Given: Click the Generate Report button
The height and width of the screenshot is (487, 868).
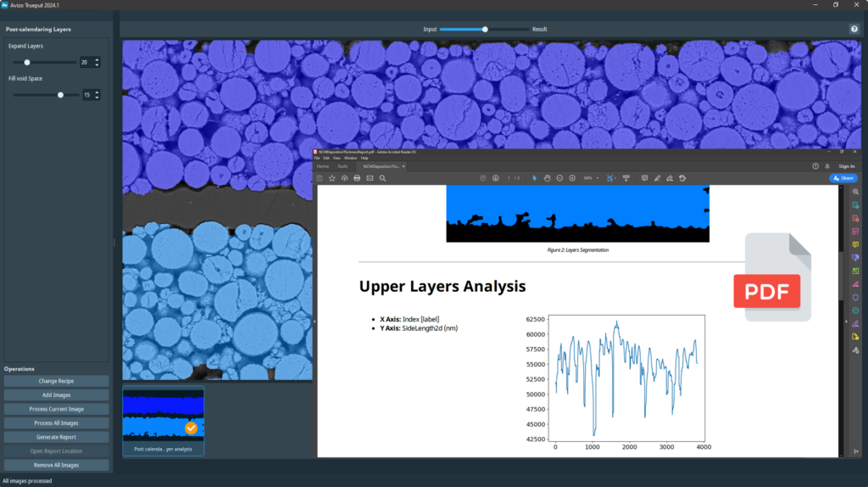Looking at the screenshot, I should (57, 437).
